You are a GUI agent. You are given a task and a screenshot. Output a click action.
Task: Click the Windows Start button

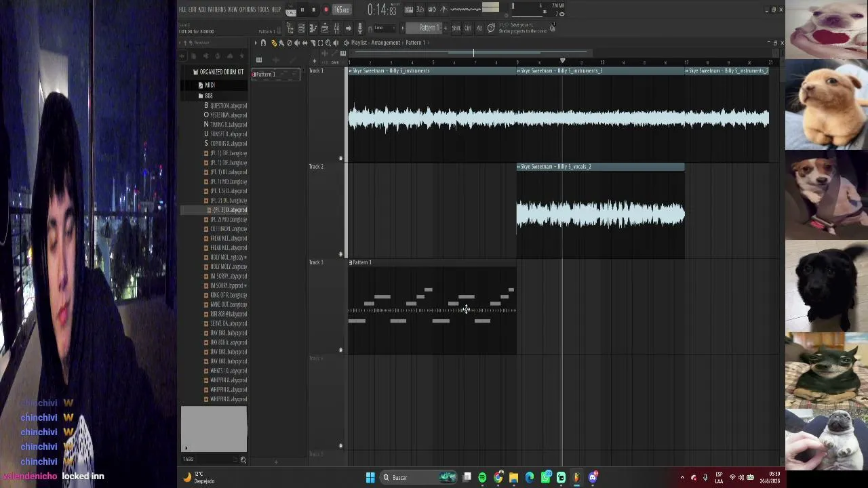pyautogui.click(x=370, y=478)
